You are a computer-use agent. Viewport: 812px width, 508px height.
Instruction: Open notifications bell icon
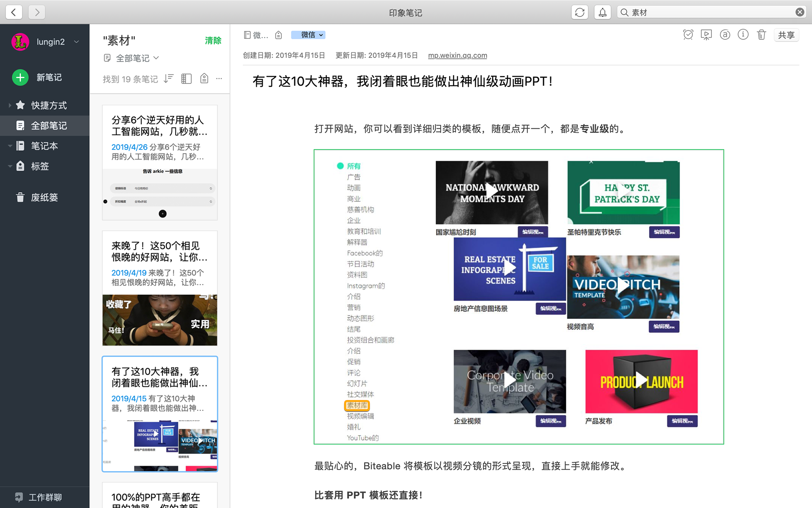click(603, 12)
